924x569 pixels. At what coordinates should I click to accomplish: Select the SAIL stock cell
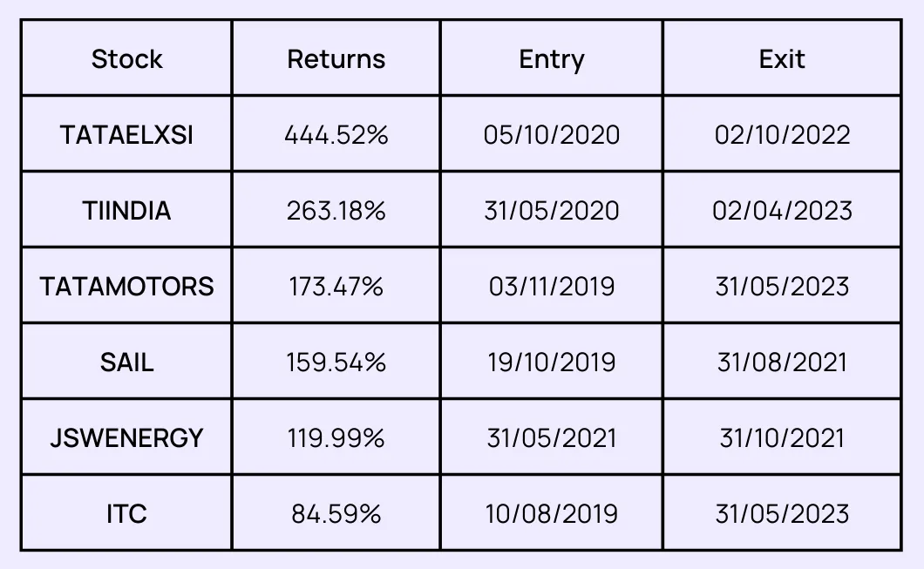click(x=126, y=362)
